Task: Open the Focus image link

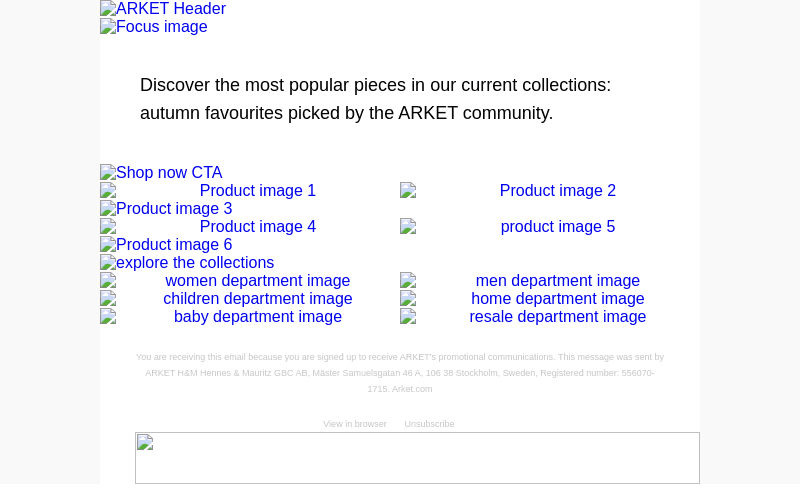Action: 154,27
